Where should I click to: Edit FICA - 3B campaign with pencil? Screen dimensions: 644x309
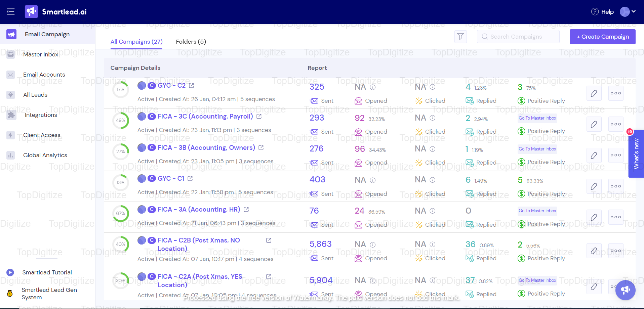594,155
